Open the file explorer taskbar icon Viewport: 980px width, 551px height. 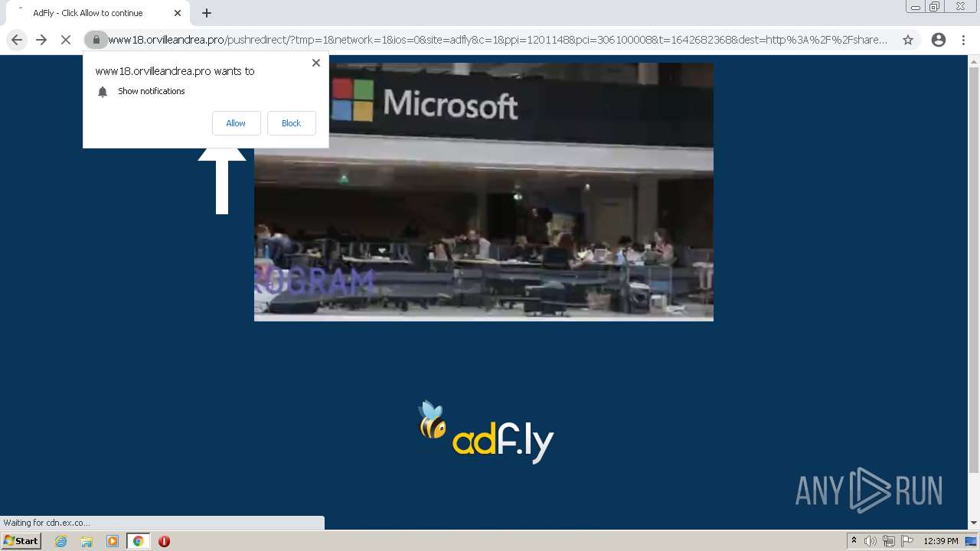tap(87, 541)
